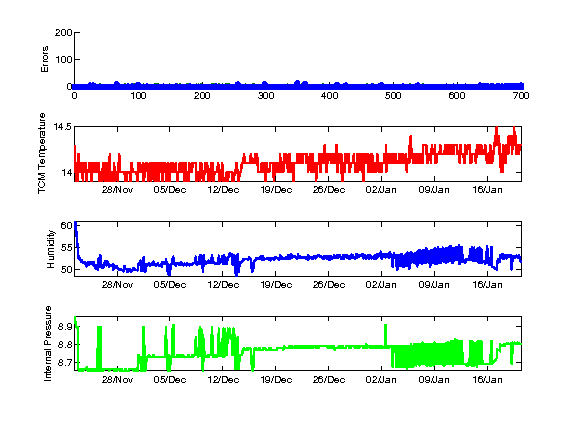Click 02/Jan date on temperature plot
Viewport: 576px width, 432px height.
click(381, 190)
